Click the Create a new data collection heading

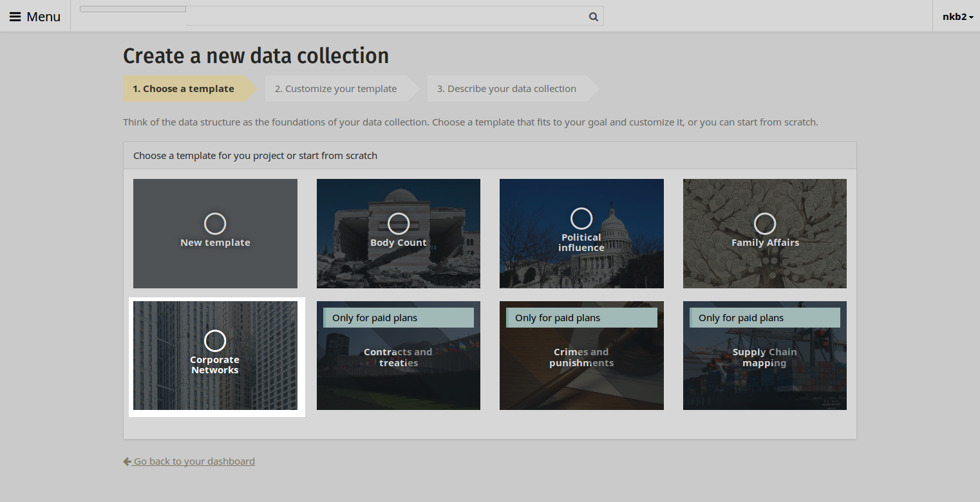click(x=256, y=56)
